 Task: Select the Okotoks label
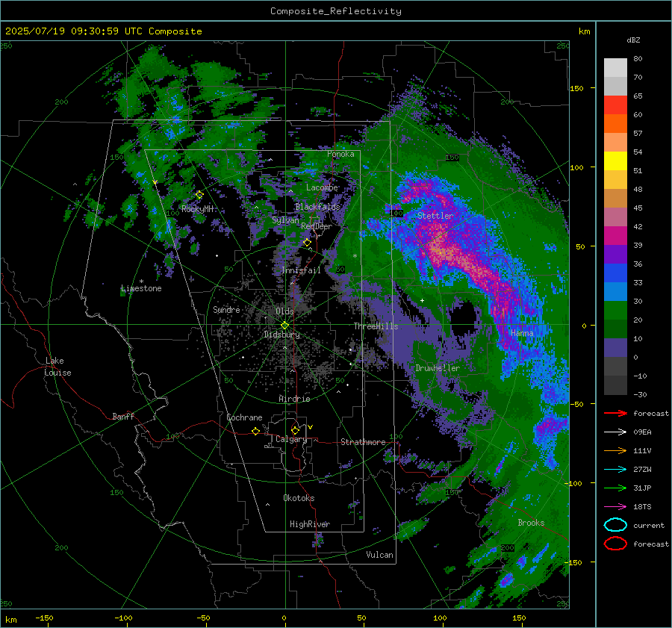[299, 498]
